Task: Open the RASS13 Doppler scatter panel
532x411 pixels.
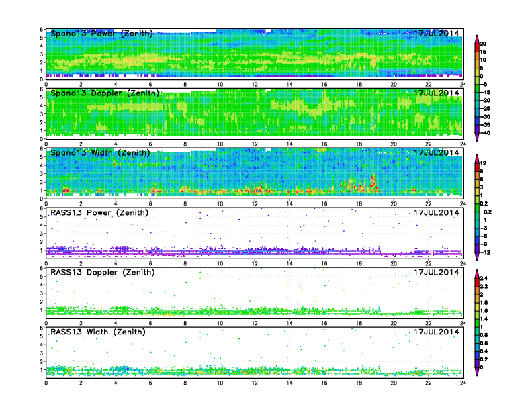Action: click(255, 293)
